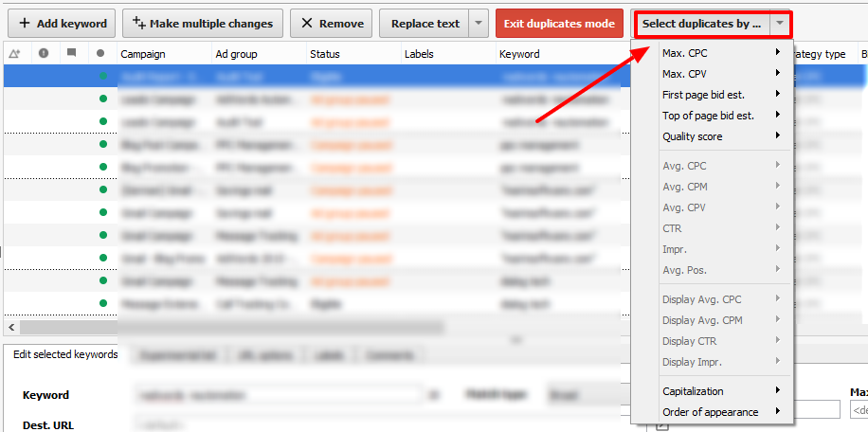Click the multiple changes plus icon
868x432 pixels.
(x=138, y=23)
